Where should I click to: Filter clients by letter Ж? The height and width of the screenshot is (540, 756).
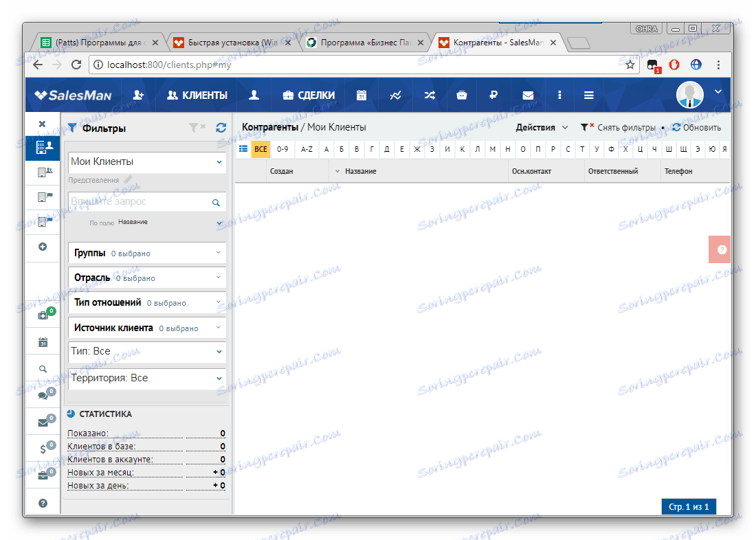[416, 149]
